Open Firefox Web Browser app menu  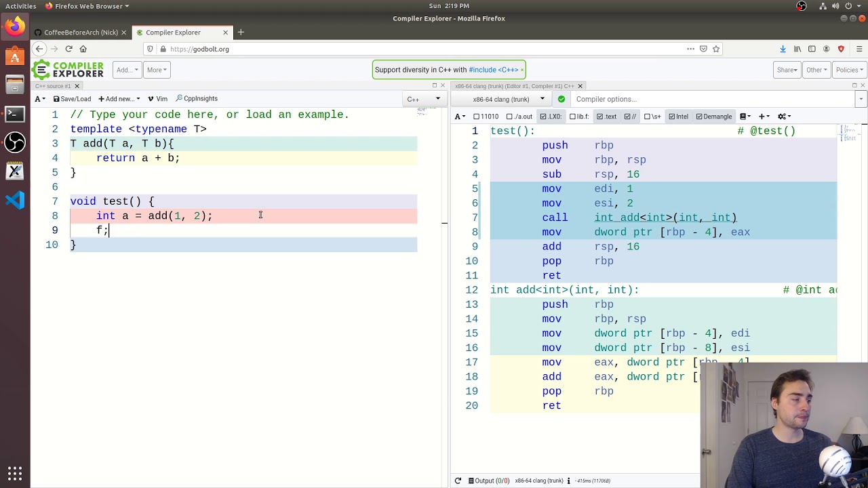pyautogui.click(x=87, y=6)
